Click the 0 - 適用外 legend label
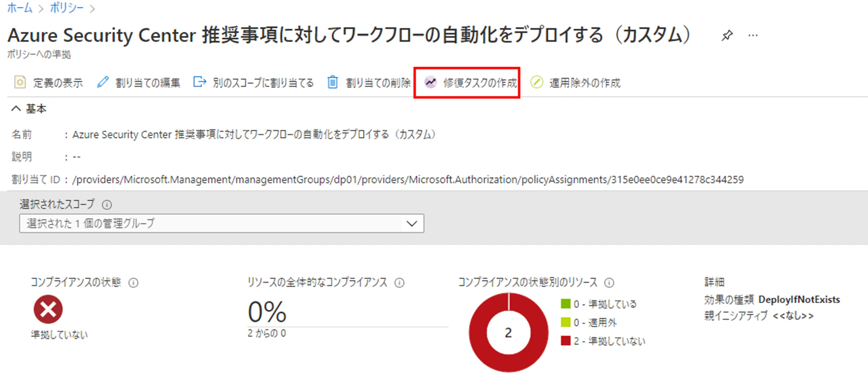 pos(595,323)
